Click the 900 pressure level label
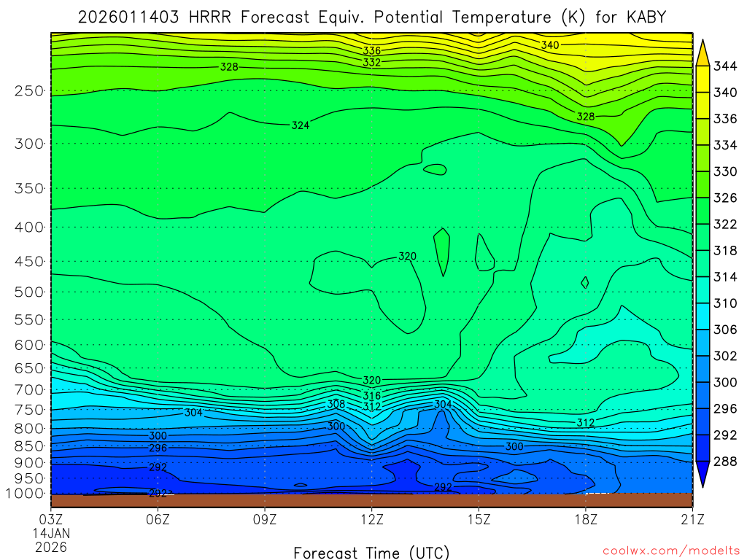Viewport: 747px width, 560px height. point(29,463)
